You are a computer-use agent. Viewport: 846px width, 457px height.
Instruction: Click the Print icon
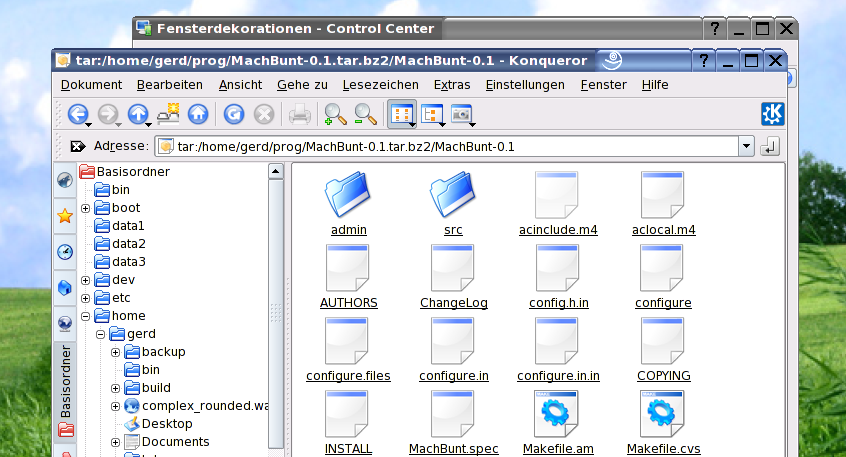(x=299, y=114)
